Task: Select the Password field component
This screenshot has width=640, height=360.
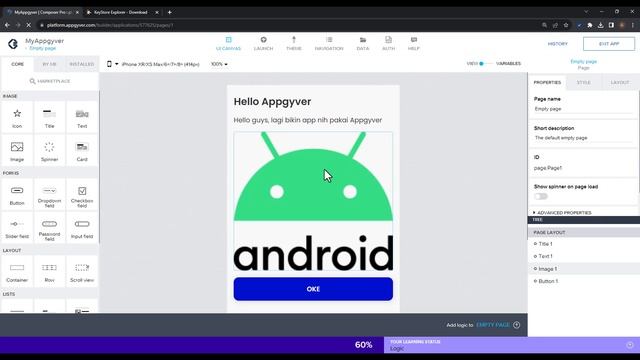Action: click(x=49, y=228)
